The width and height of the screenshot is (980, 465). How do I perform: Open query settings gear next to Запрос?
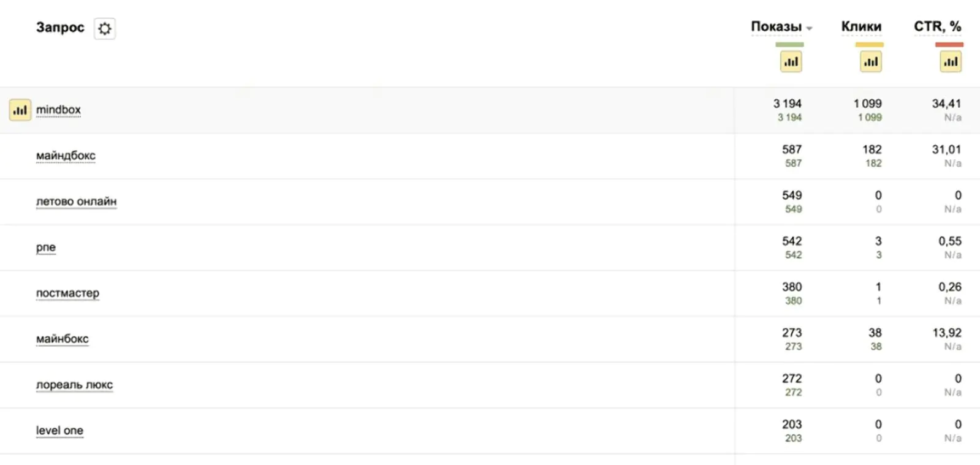(x=105, y=28)
